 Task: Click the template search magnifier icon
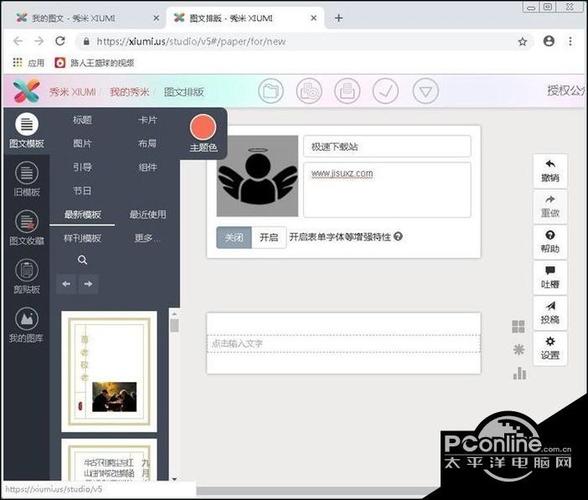82,260
